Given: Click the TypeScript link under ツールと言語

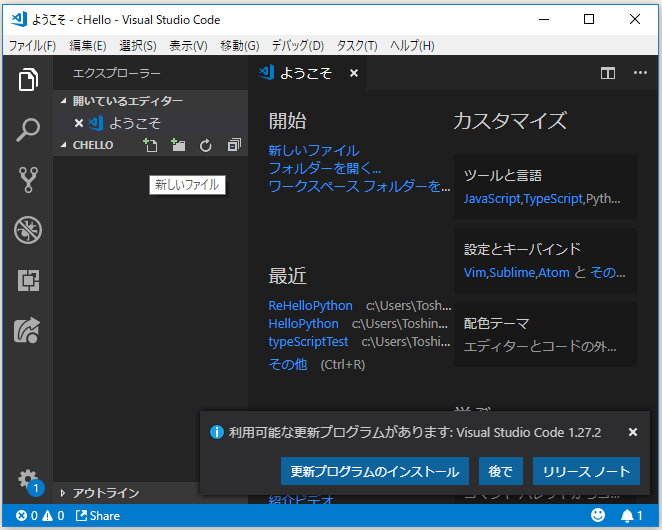Looking at the screenshot, I should click(553, 198).
